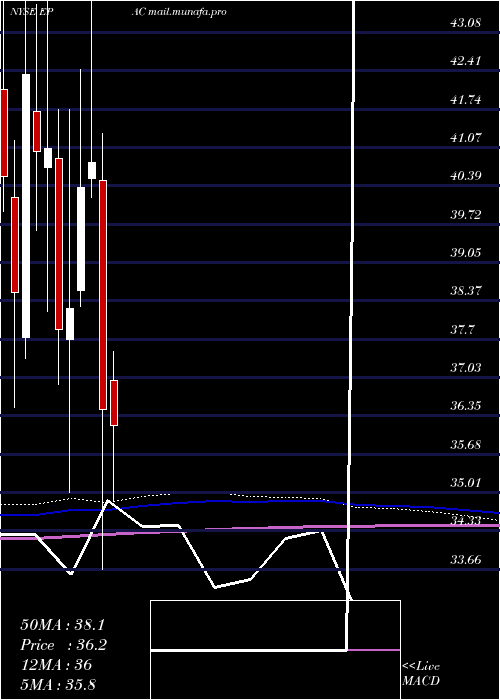Select the 34.33 axis value
500x700 pixels.
click(465, 521)
